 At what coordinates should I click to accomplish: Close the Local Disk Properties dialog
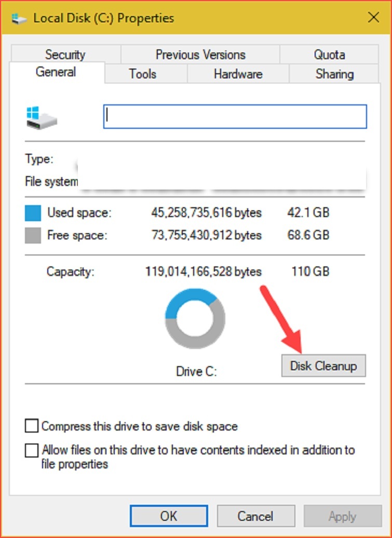pos(373,18)
